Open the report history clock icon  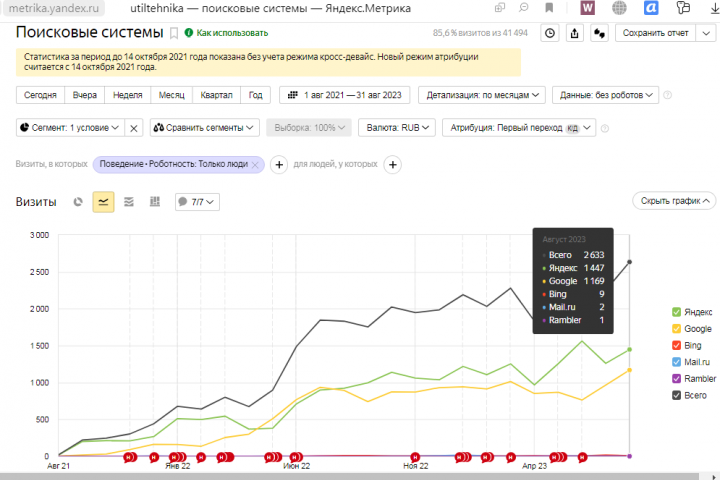click(x=550, y=33)
